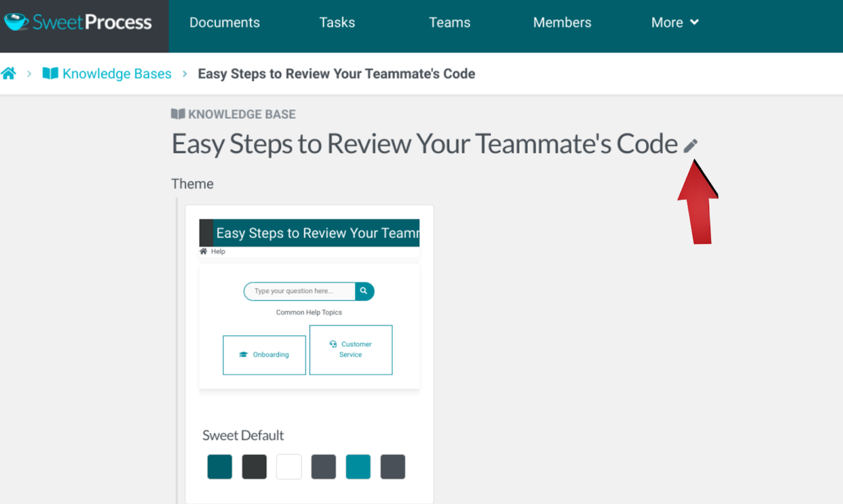This screenshot has height=504, width=843.
Task: Click the Onboarding topic box
Action: (264, 355)
